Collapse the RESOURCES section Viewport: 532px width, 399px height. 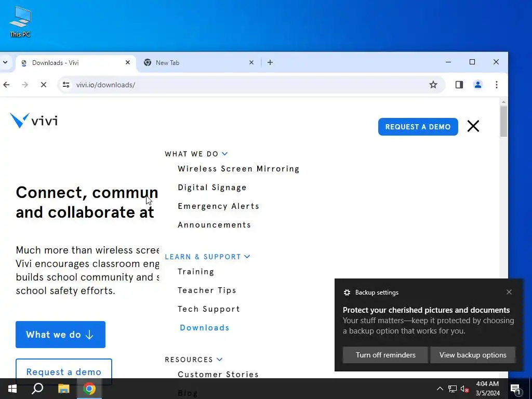pyautogui.click(x=194, y=360)
